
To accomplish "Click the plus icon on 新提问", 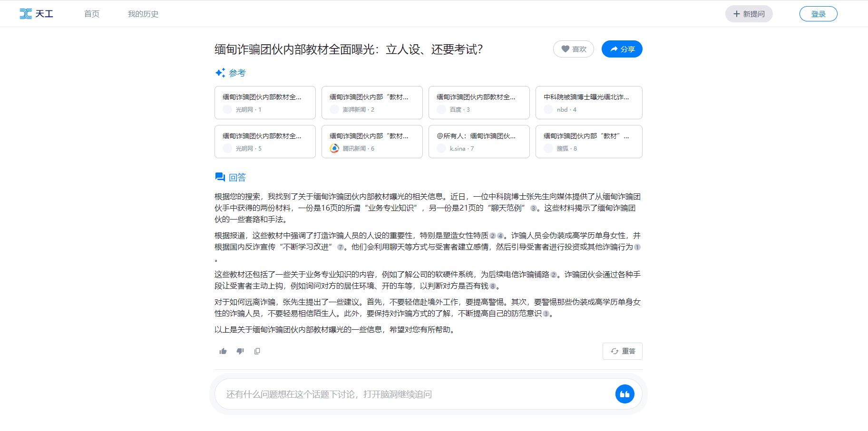I will point(736,14).
